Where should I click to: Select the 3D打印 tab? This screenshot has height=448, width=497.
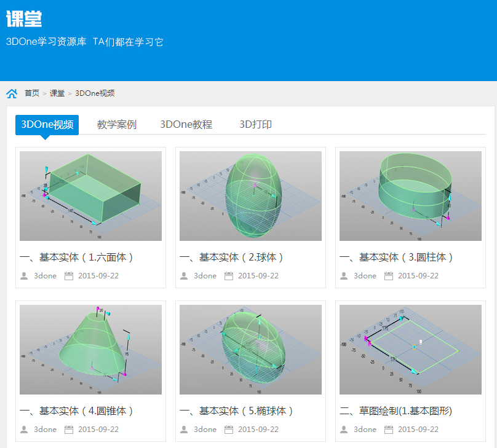pyautogui.click(x=255, y=125)
